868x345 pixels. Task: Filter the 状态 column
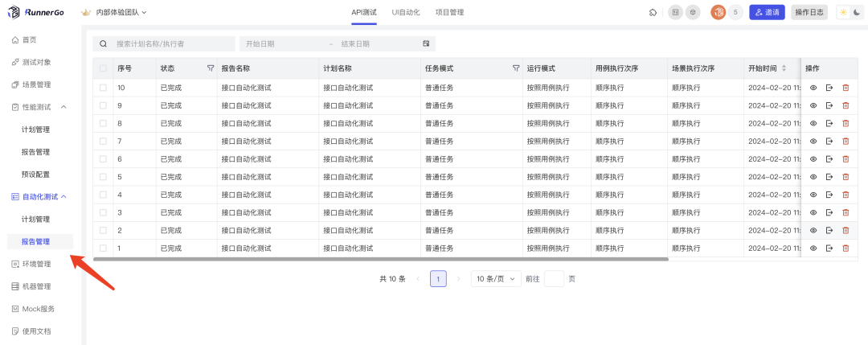click(x=211, y=68)
